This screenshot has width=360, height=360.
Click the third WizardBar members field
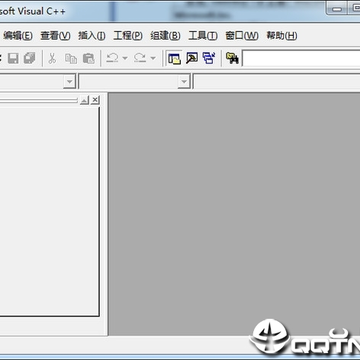[277, 82]
